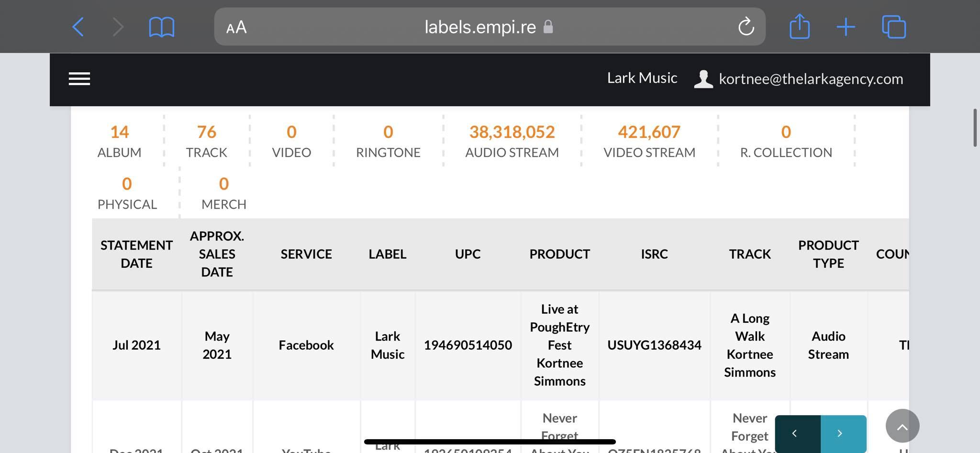
Task: Select the Audio Stream count 38,318,052
Action: pos(512,132)
